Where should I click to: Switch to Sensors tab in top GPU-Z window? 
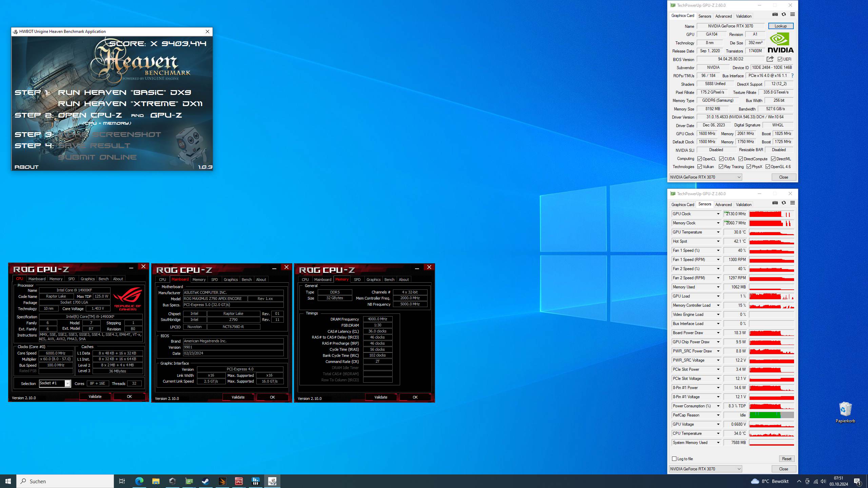(x=705, y=16)
